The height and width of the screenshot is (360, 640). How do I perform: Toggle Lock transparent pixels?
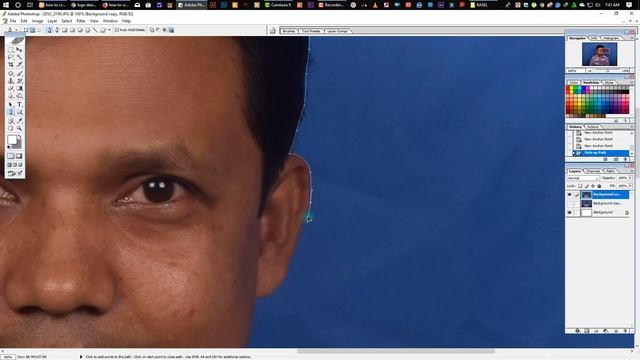click(580, 186)
